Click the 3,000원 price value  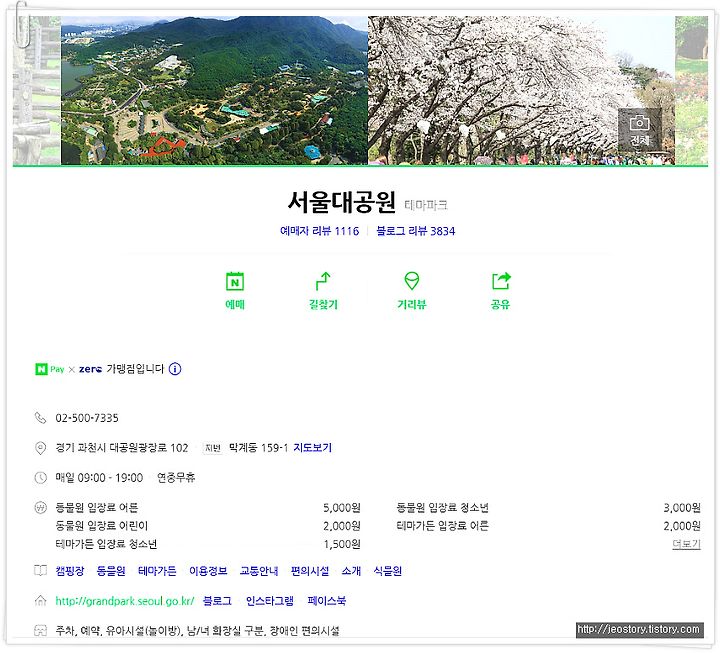point(682,507)
